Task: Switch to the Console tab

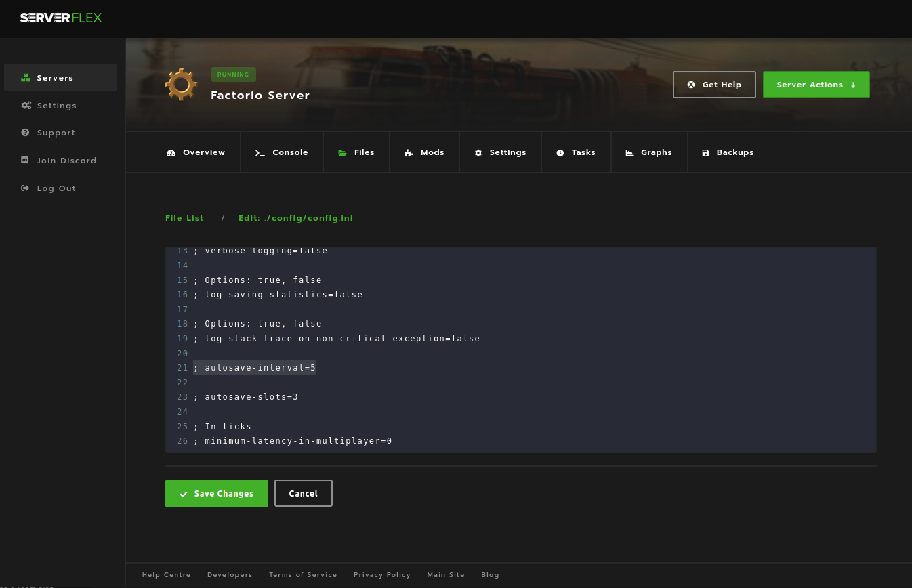Action: (x=282, y=152)
